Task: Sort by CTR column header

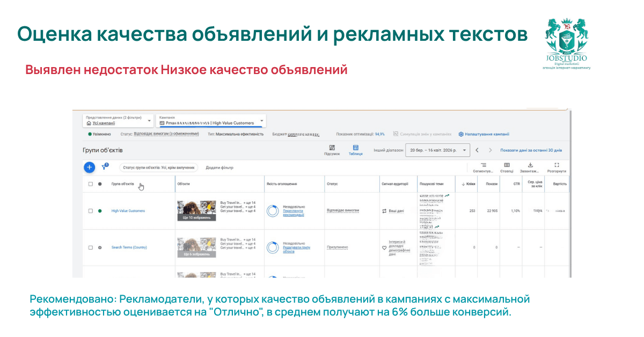Action: pos(516,184)
